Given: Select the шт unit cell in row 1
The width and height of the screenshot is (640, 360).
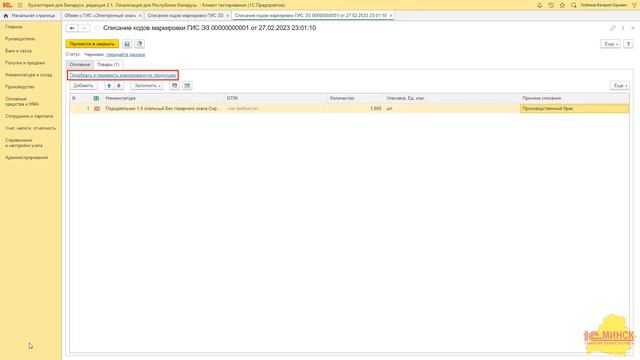Looking at the screenshot, I should tap(452, 109).
